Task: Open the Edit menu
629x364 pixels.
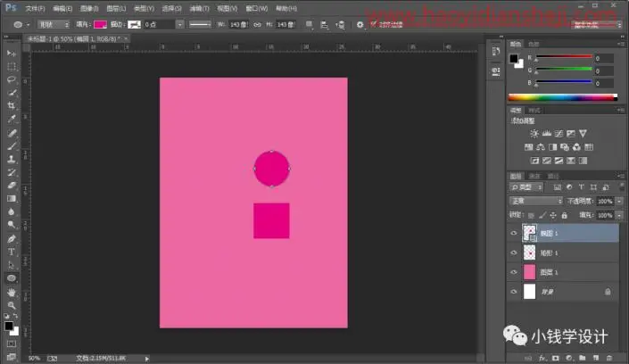Action: coord(62,8)
